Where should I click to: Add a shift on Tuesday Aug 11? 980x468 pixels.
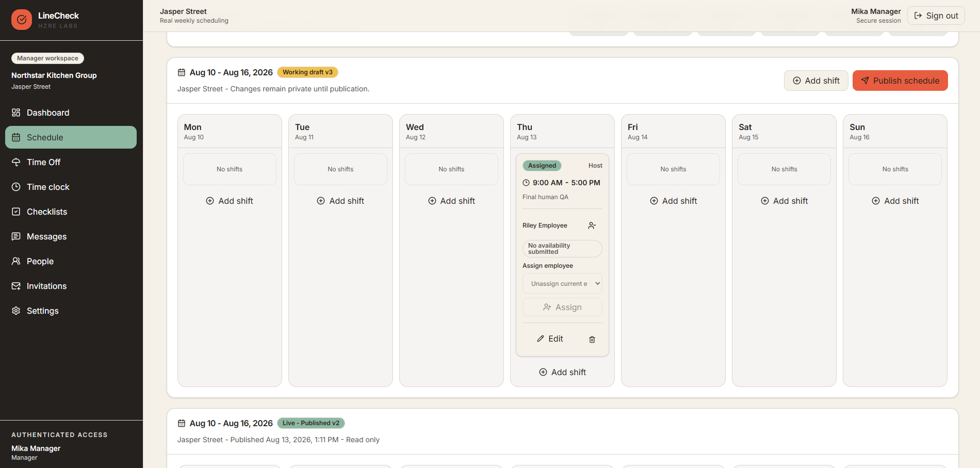tap(340, 201)
